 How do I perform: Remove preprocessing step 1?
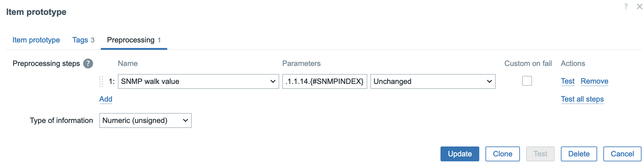[x=594, y=81]
